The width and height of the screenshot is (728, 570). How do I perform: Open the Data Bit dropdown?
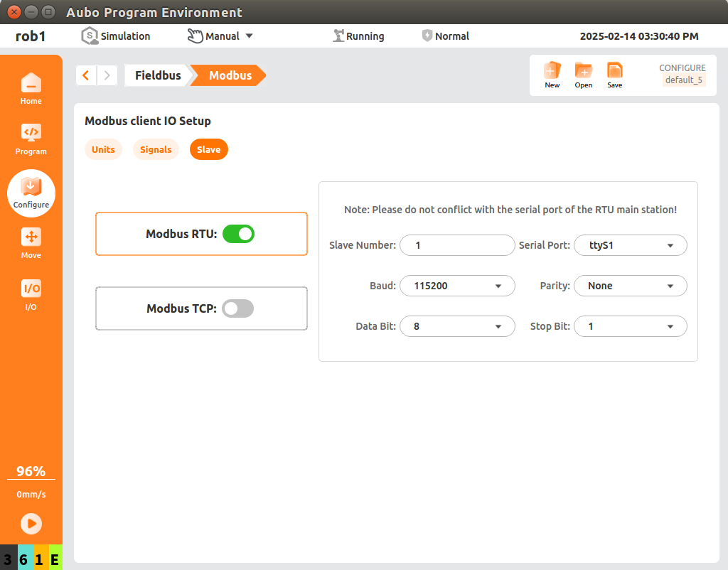[x=457, y=326]
